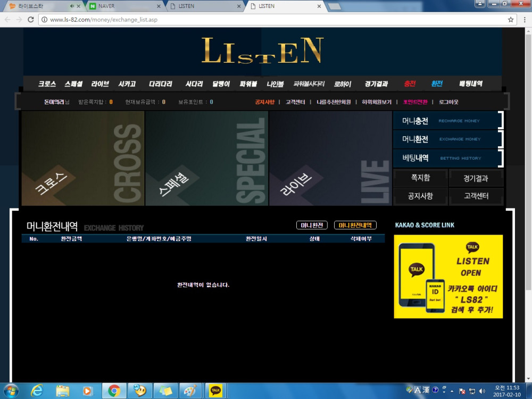Open LIVE 라이브 banner
Viewport: 532px width, 399px height.
[330, 158]
